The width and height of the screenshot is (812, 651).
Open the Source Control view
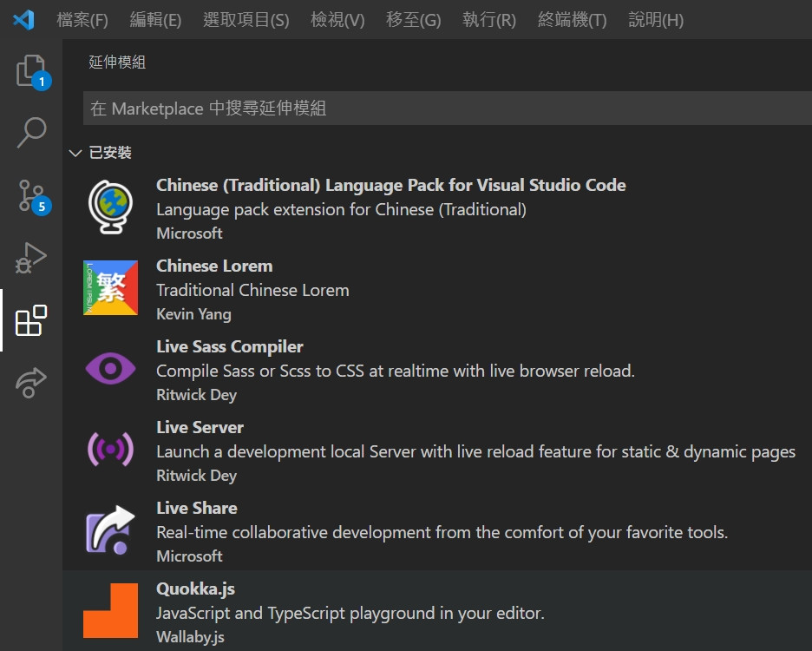pos(33,196)
